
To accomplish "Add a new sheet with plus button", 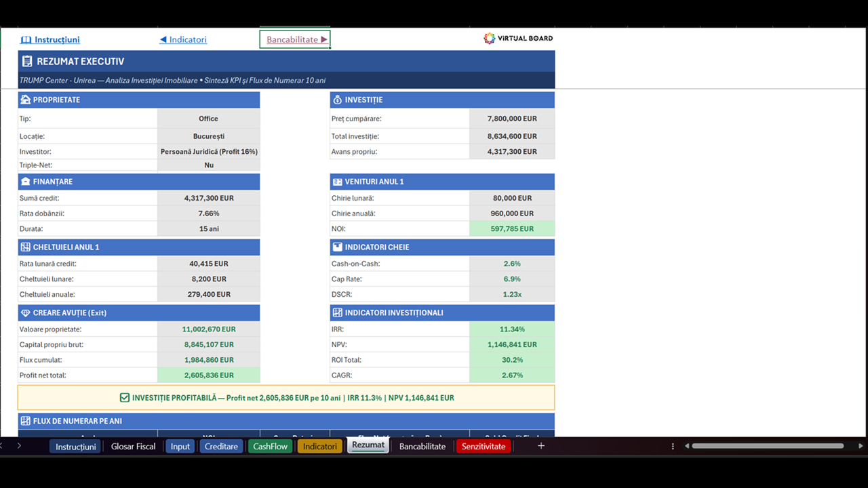I will tap(541, 446).
